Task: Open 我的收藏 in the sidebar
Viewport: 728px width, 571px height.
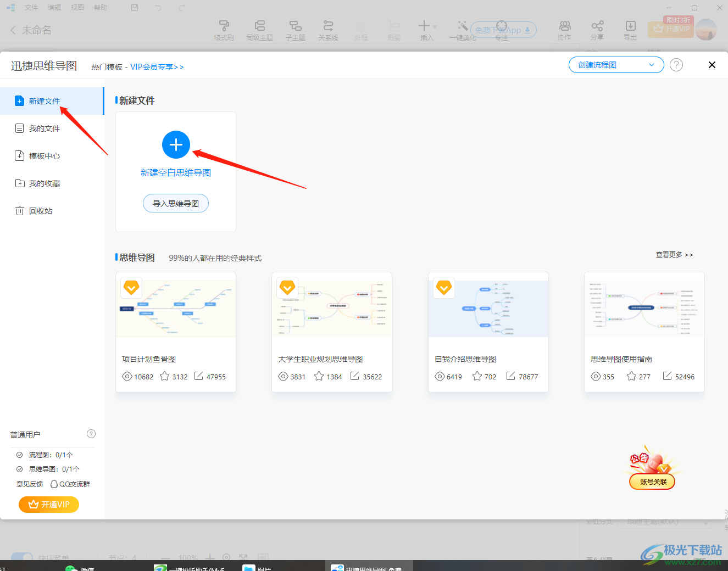Action: (x=52, y=183)
